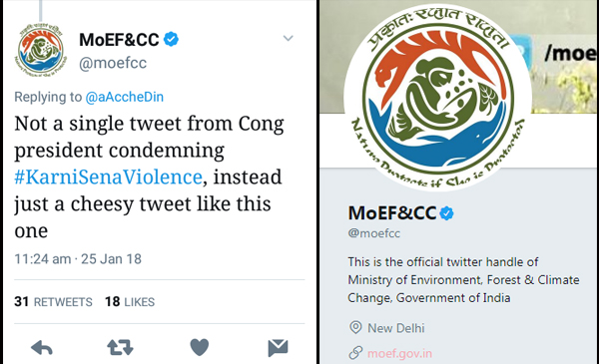599x364 pixels.
Task: Click the small MoEF&CC avatar in tweet
Action: (x=41, y=50)
